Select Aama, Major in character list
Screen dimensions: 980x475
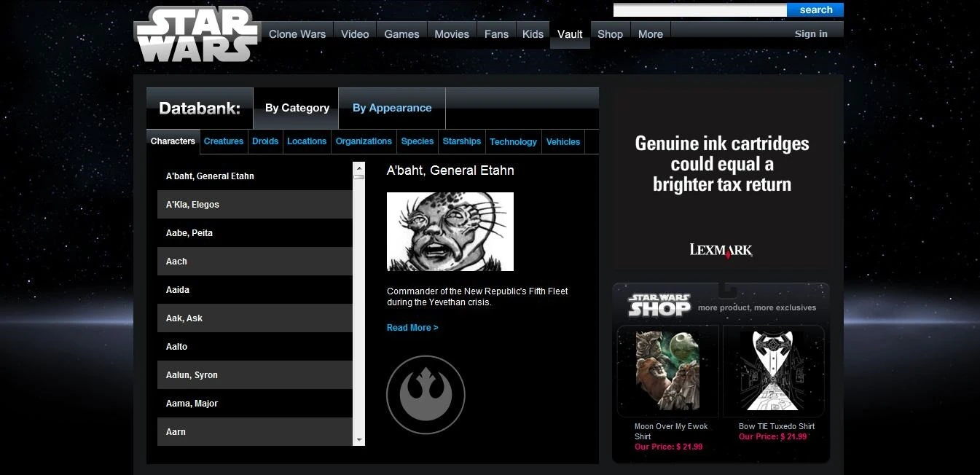pos(255,404)
